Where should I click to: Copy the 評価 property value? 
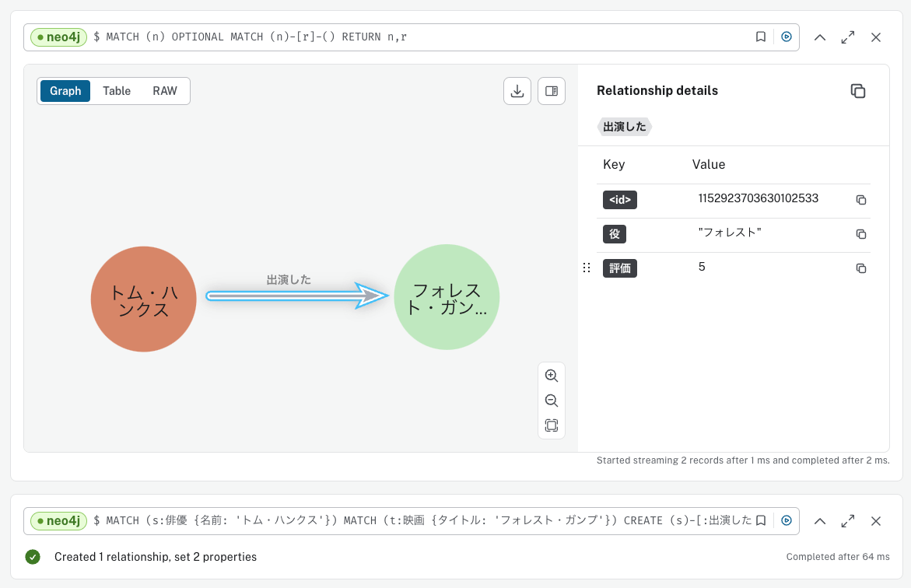(x=861, y=268)
